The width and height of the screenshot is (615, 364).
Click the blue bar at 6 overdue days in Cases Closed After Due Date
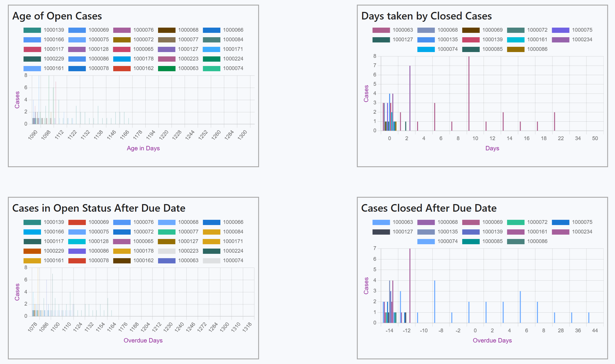[520, 307]
